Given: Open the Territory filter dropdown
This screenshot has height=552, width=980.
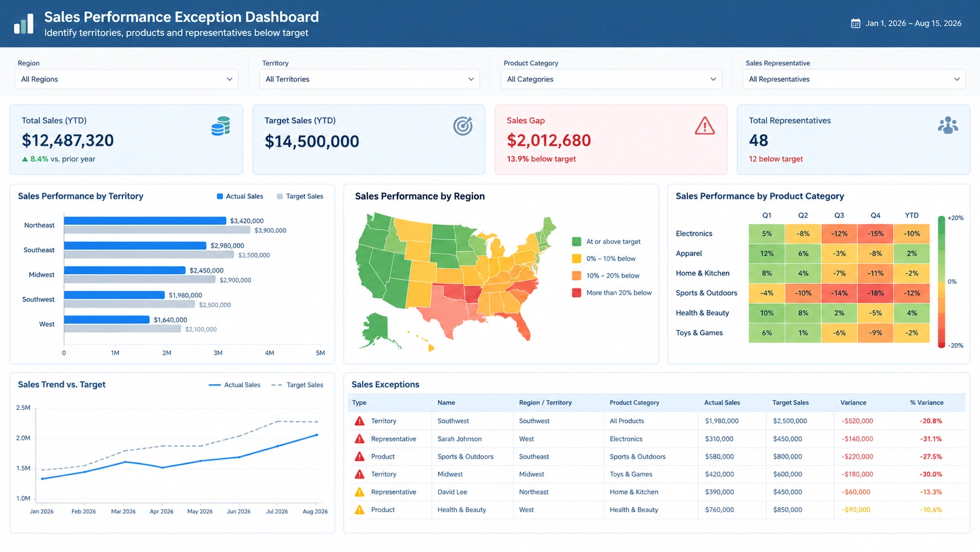Looking at the screenshot, I should (x=369, y=79).
